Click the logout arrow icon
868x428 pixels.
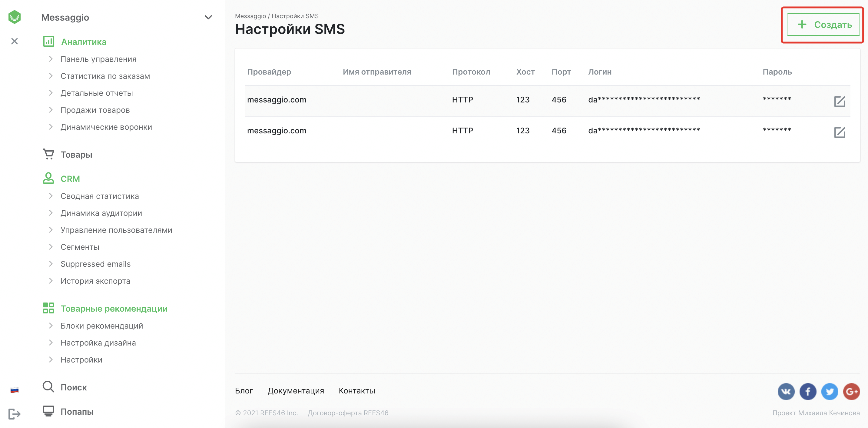point(14,414)
